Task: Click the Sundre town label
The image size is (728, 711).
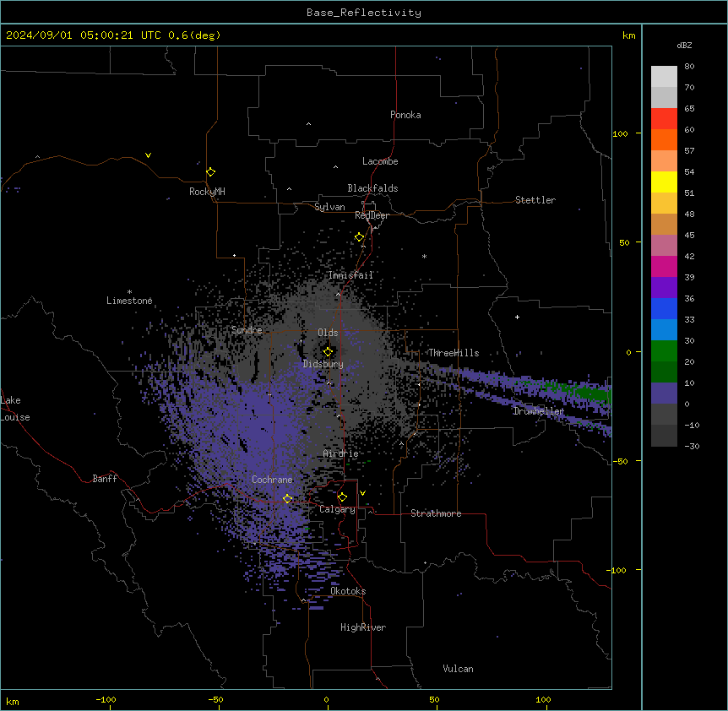Action: click(247, 330)
